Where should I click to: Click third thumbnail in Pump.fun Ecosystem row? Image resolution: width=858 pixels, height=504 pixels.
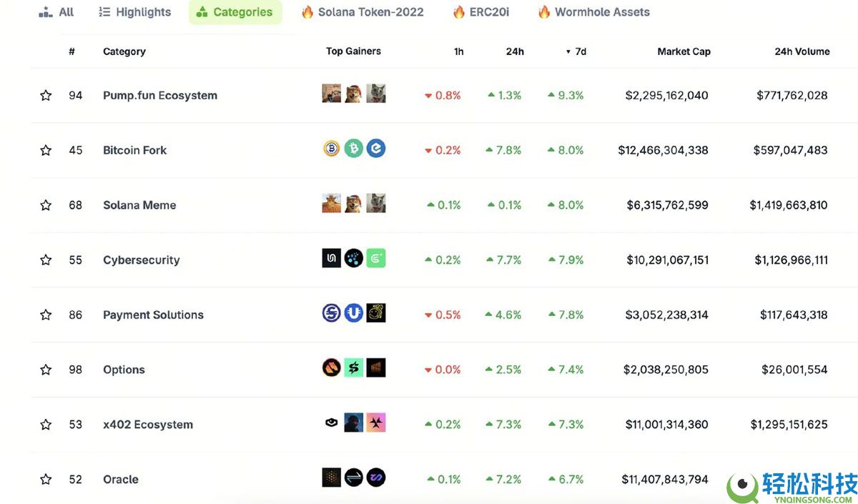click(376, 94)
